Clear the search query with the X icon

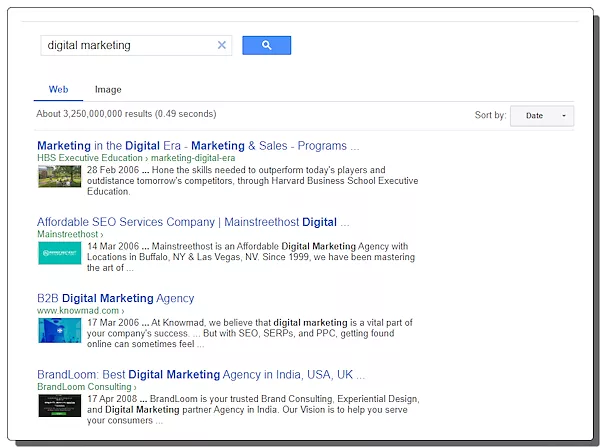[222, 45]
